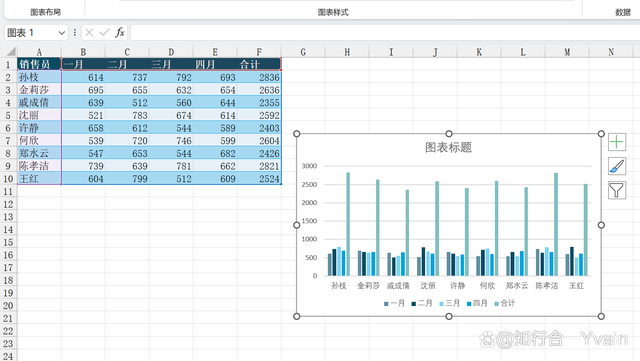Click the Insert Function fx icon

coord(120,32)
